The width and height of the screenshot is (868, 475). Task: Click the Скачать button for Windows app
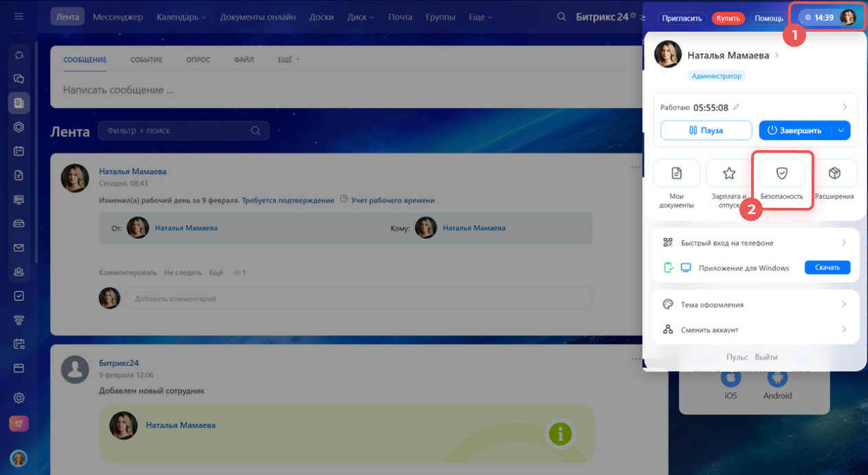(x=827, y=268)
